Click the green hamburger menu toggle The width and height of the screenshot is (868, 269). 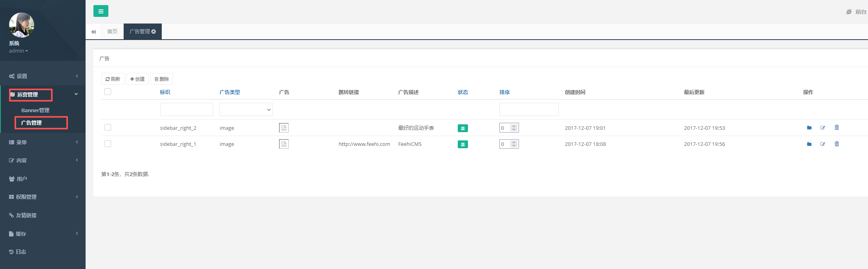101,11
